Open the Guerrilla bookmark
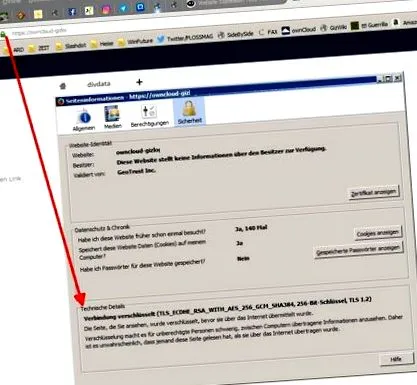 click(370, 25)
